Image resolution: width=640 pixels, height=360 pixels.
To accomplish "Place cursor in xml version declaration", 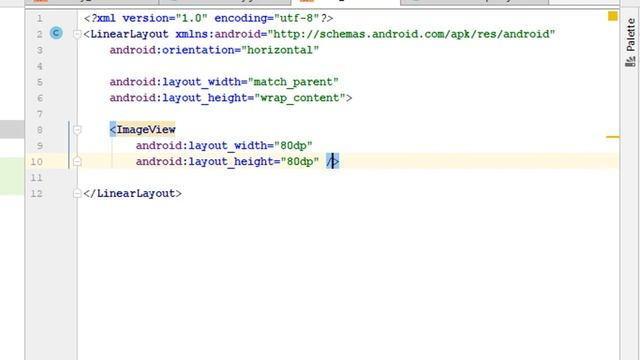I will pos(209,18).
